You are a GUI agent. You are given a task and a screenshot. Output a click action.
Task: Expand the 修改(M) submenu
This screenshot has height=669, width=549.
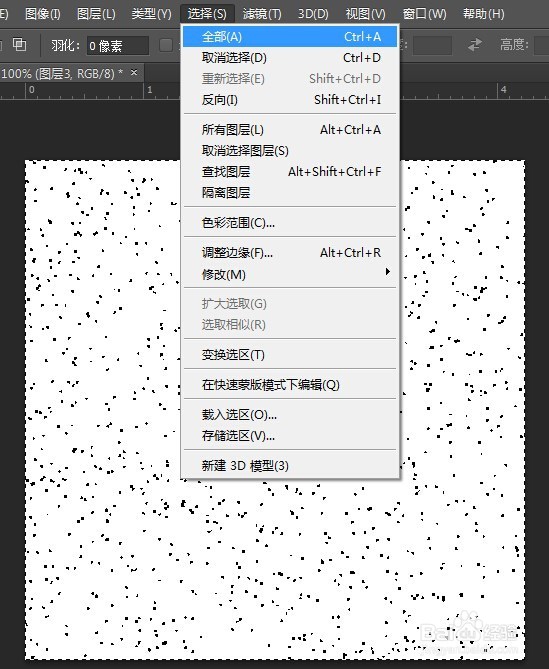tap(290, 274)
